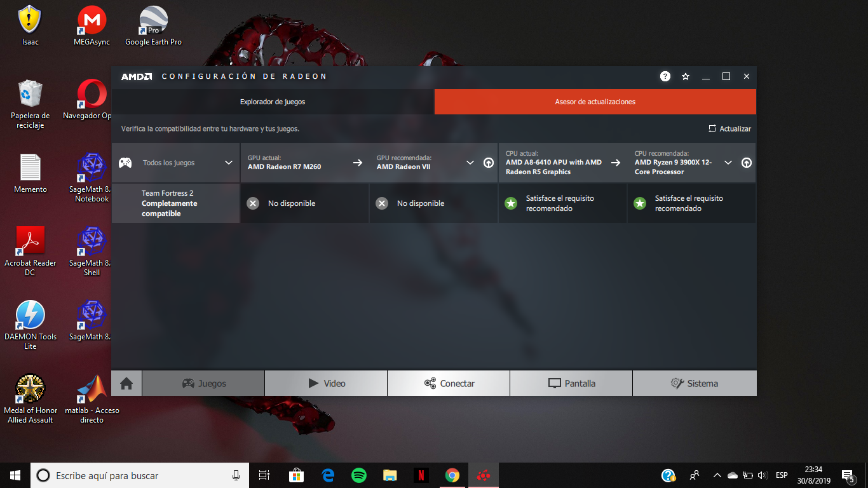Click CPU actual AMD A8-6410 APU text
Image resolution: width=868 pixels, height=488 pixels.
(553, 167)
